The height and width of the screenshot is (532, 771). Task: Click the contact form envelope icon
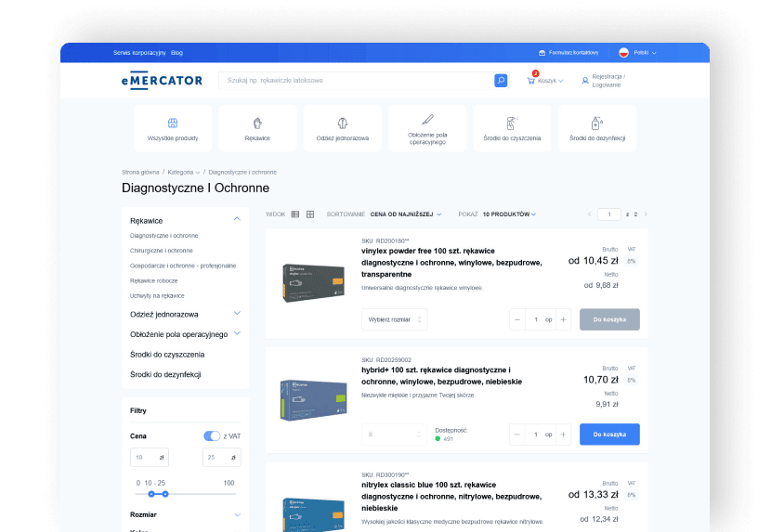(542, 53)
